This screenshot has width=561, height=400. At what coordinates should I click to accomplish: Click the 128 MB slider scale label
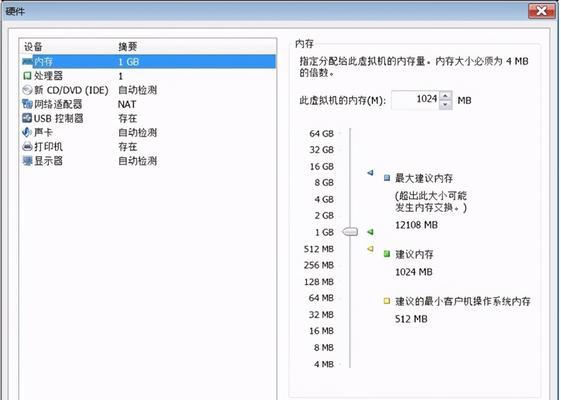click(x=318, y=282)
